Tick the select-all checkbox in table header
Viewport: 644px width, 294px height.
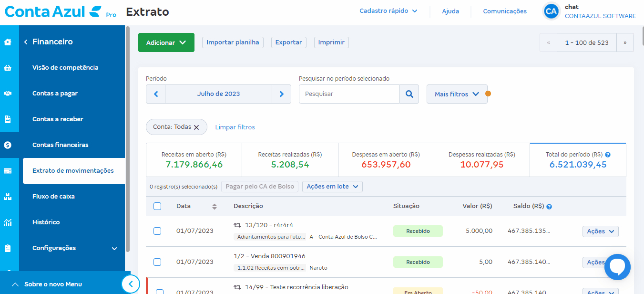click(x=157, y=206)
